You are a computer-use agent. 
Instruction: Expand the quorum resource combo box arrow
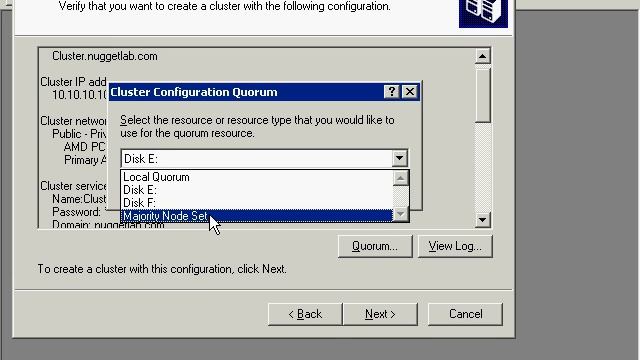point(400,158)
